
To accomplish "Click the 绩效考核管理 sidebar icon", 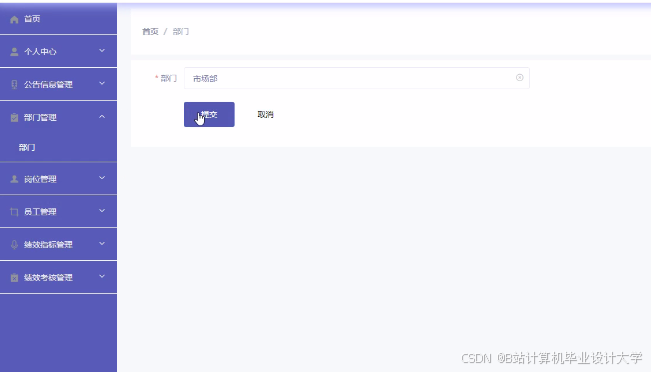I will pos(14,277).
